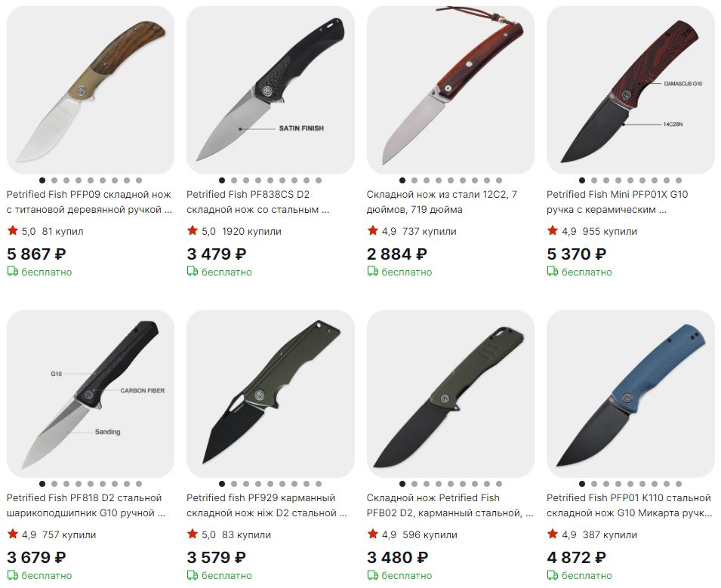Click the green truck icon under the 3 579 ₽ price

193,575
